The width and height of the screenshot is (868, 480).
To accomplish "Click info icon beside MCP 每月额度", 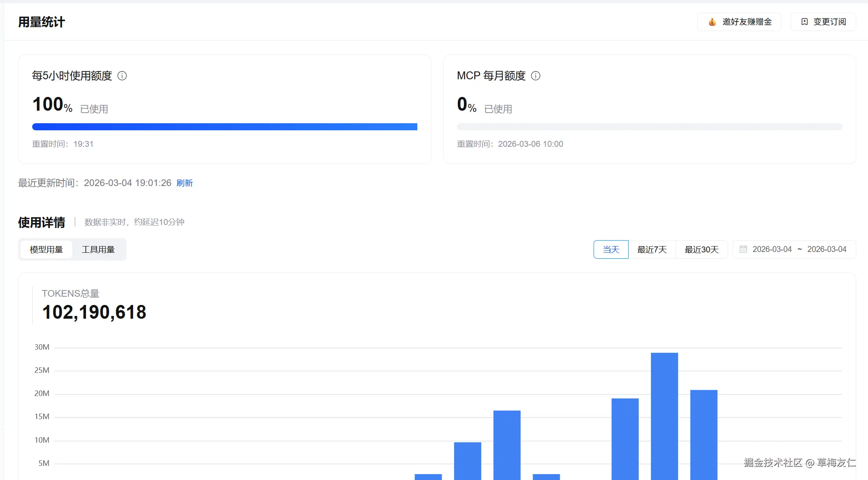I will (x=535, y=76).
